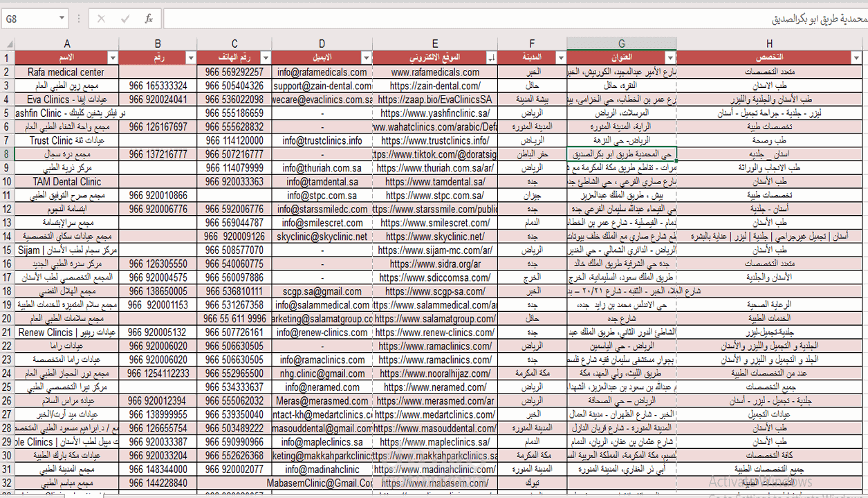Open filter dropdown for العنوان column
Screen dimensions: 868x498
pyautogui.click(x=670, y=57)
